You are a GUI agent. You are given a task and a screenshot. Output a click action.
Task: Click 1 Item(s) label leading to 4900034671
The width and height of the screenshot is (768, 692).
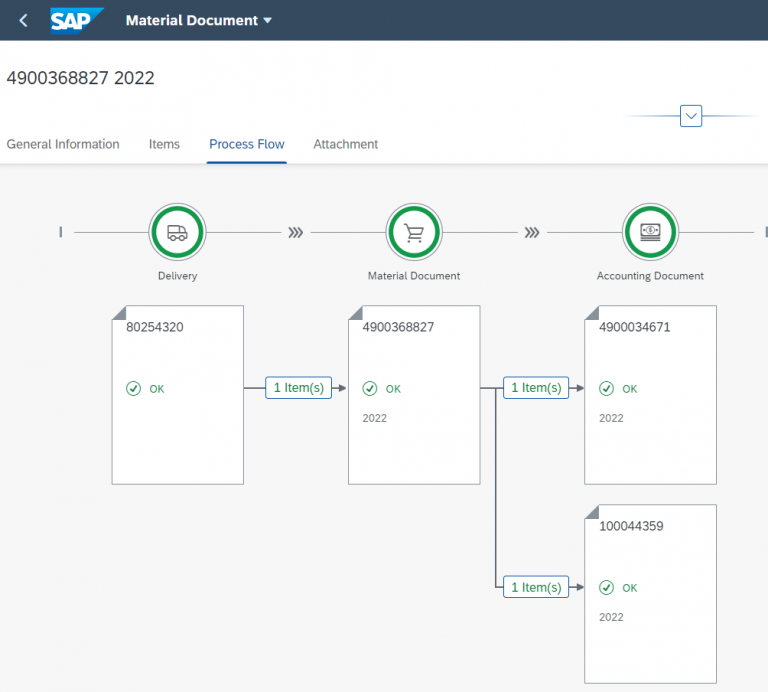pyautogui.click(x=535, y=388)
